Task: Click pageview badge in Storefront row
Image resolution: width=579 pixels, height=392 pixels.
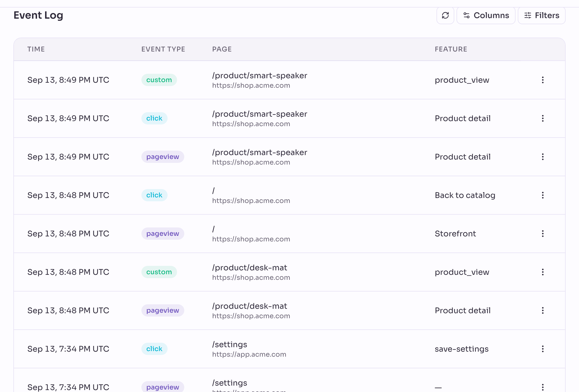Action: coord(163,234)
